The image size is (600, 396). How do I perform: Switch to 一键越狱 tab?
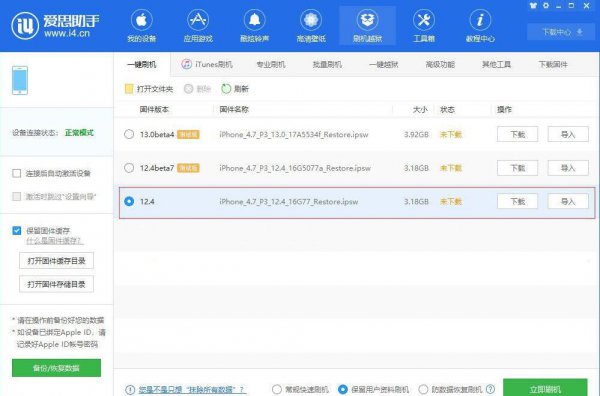click(384, 64)
